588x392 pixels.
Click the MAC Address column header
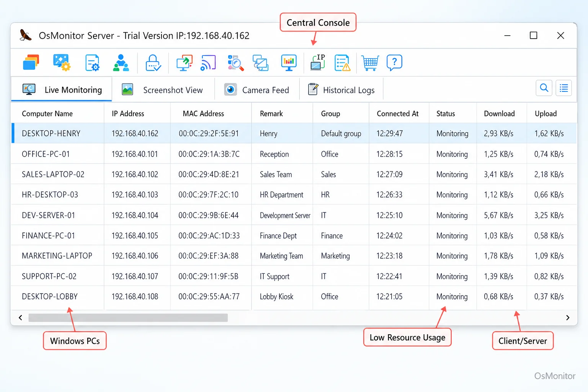pos(203,114)
